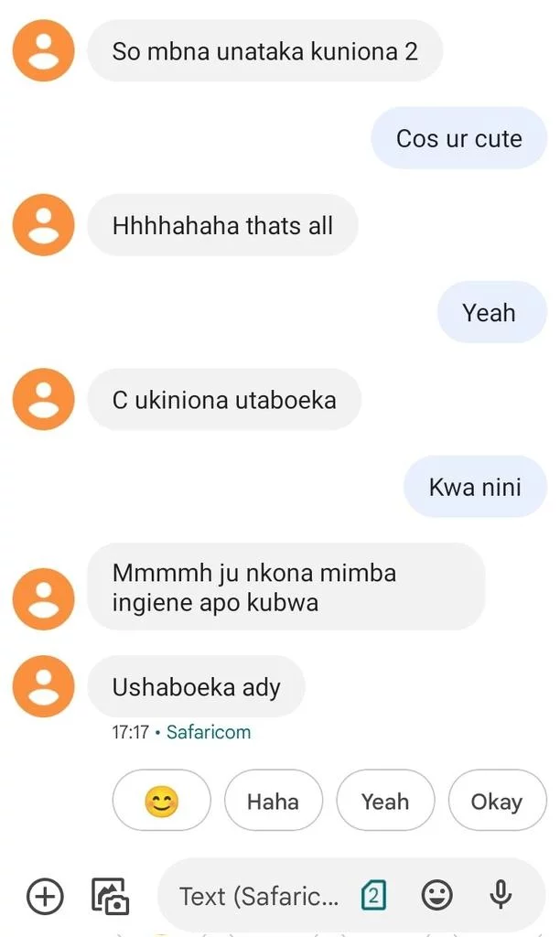Tap avatar beside 'Hhhhahaha thats all'

tap(44, 225)
